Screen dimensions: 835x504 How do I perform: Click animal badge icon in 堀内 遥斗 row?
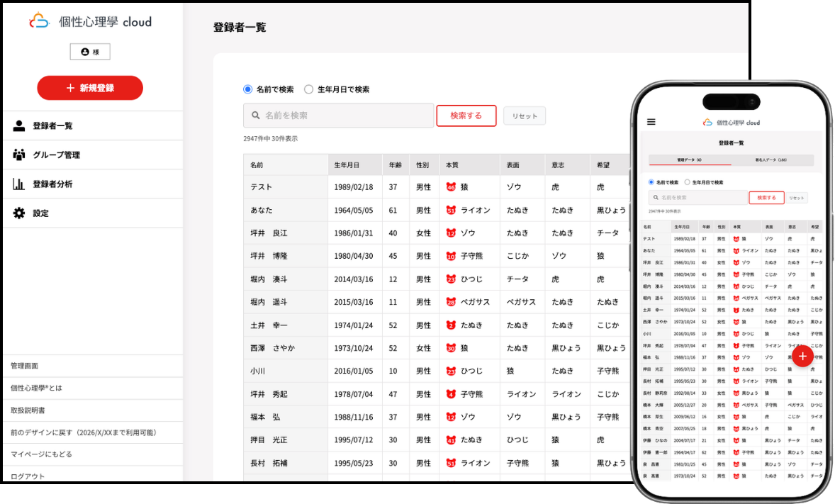click(x=451, y=302)
